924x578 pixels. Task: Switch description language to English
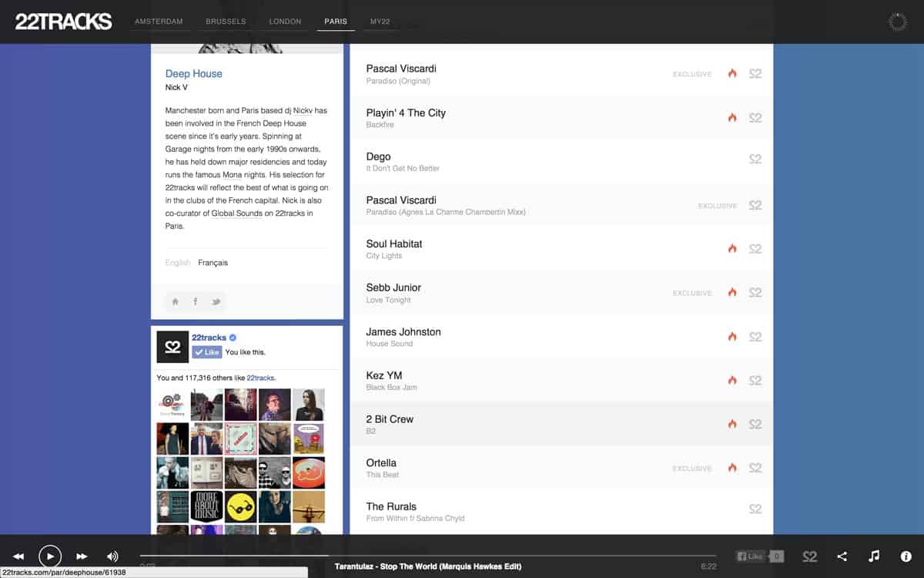coord(178,263)
